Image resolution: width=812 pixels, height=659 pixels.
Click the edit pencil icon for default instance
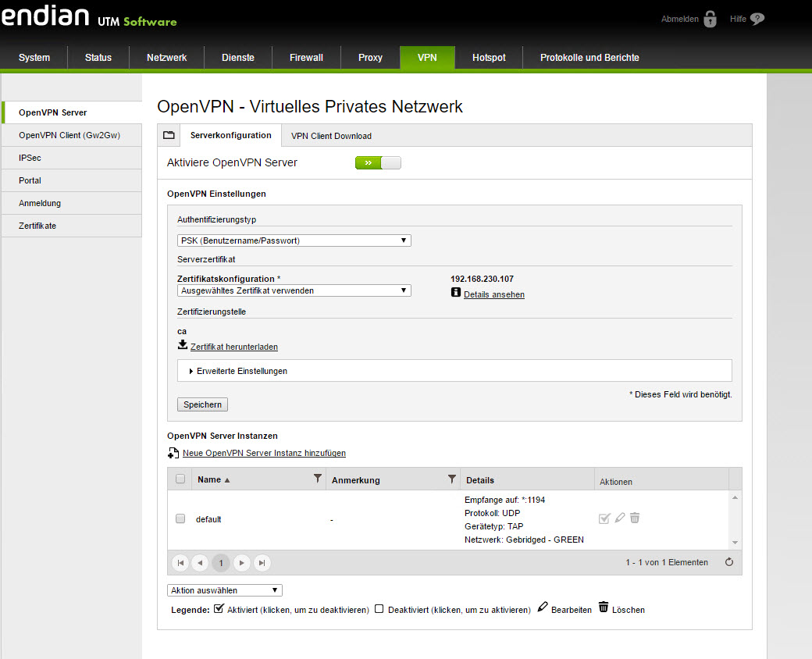(x=620, y=518)
